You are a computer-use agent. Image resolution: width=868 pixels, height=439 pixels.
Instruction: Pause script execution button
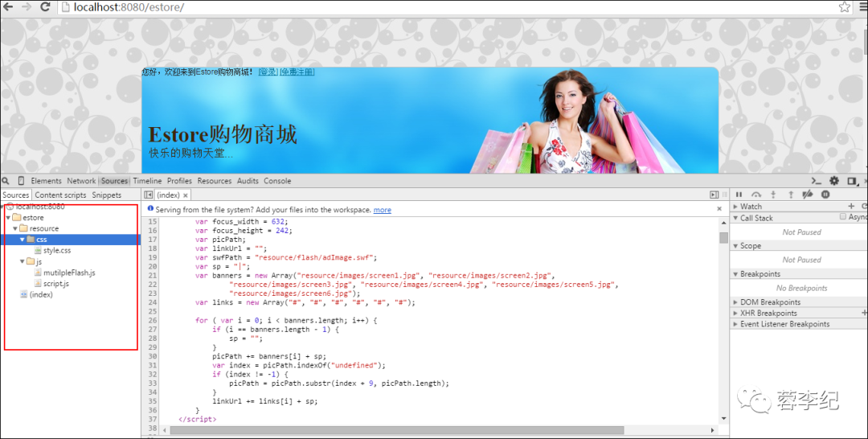point(739,195)
